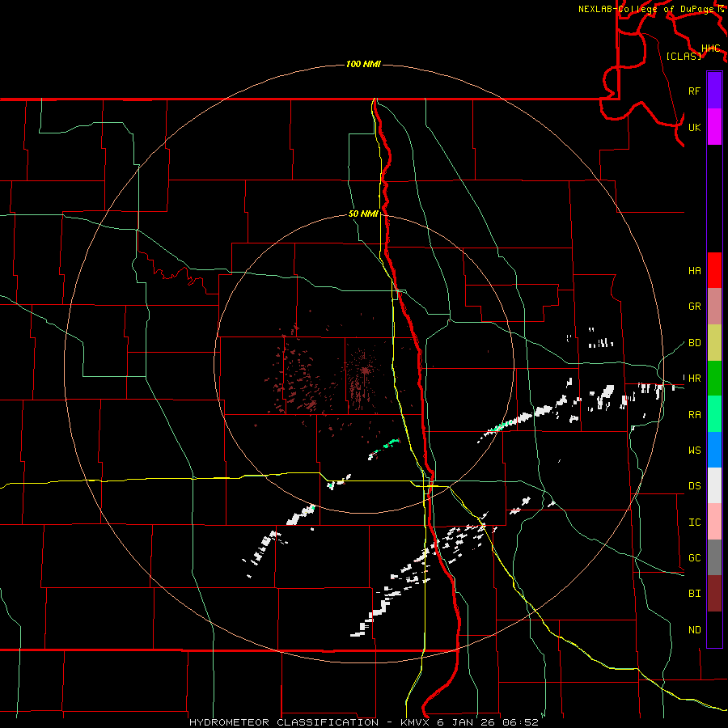The height and width of the screenshot is (728, 728).
Task: Click the GC gray legend swatch
Action: point(714,557)
